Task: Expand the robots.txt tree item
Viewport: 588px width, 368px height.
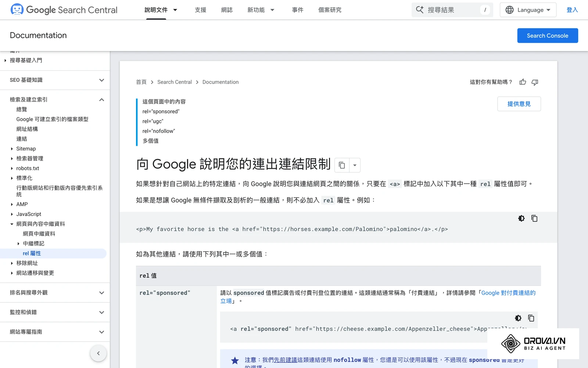Action: click(12, 168)
